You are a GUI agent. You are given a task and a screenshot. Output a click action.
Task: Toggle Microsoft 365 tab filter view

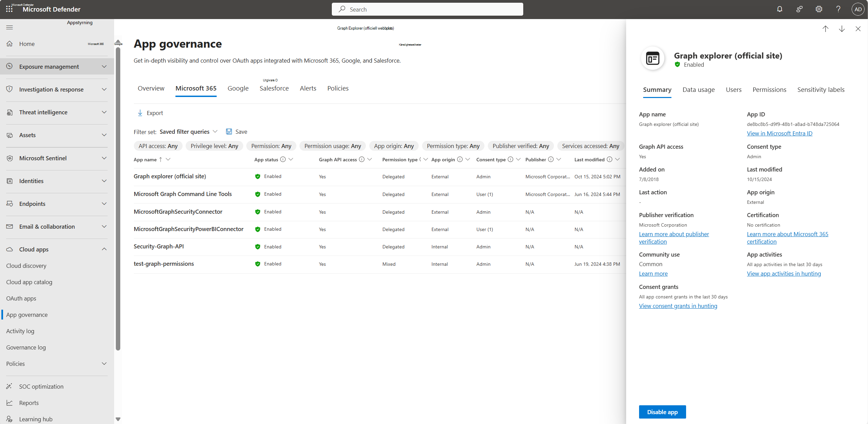click(196, 88)
